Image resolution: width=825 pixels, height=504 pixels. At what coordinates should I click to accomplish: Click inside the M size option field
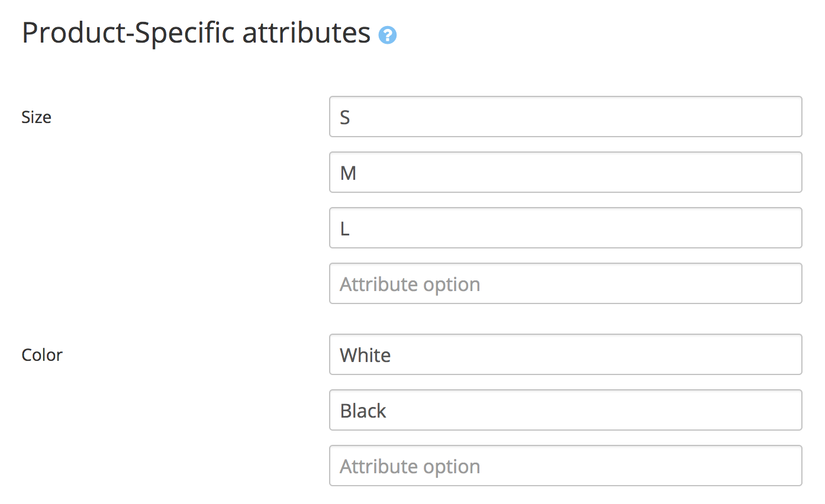tap(565, 172)
